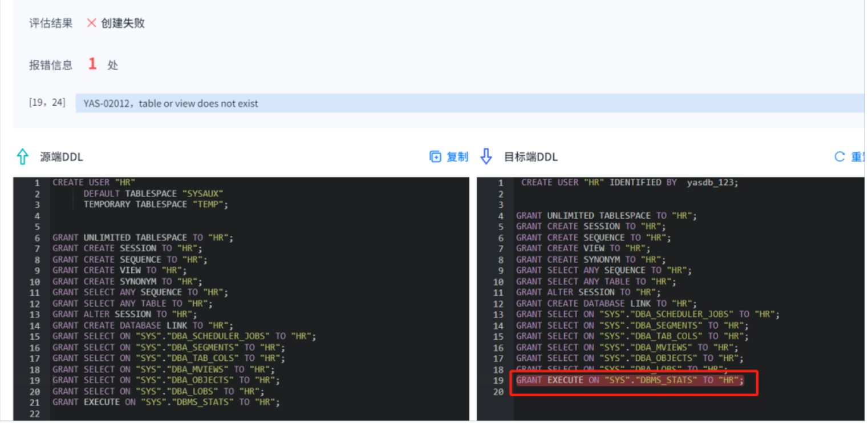Click line number 20 in target editor
This screenshot has height=423, width=868.
point(498,392)
